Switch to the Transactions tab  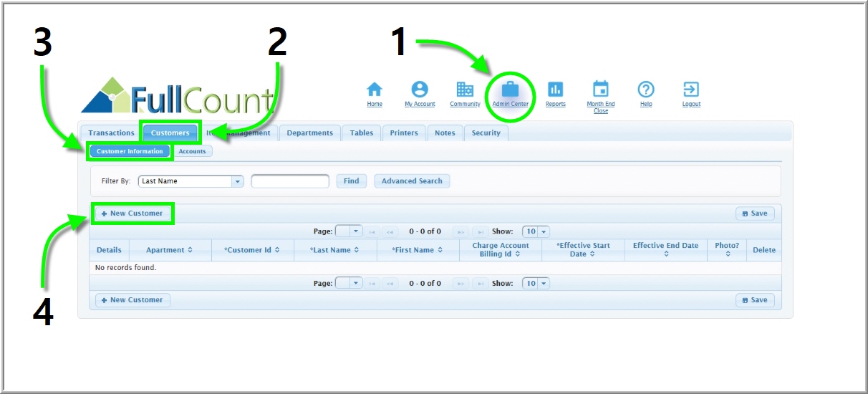[x=111, y=133]
